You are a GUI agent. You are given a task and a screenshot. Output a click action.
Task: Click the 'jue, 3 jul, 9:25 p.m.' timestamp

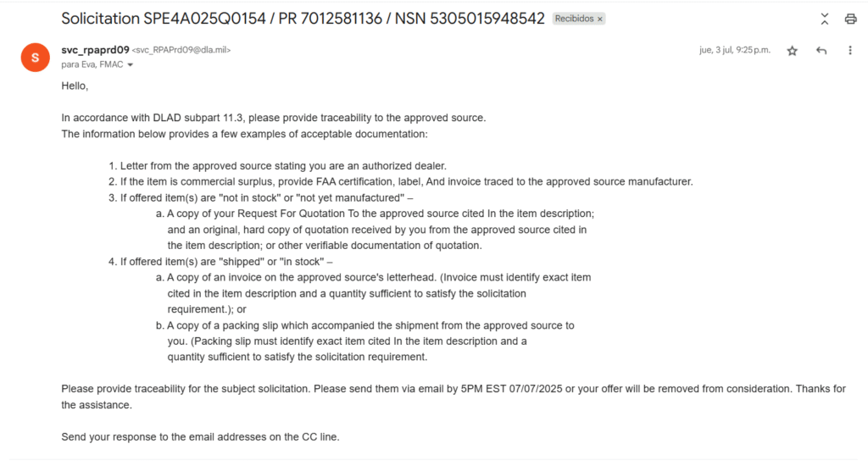click(x=734, y=50)
